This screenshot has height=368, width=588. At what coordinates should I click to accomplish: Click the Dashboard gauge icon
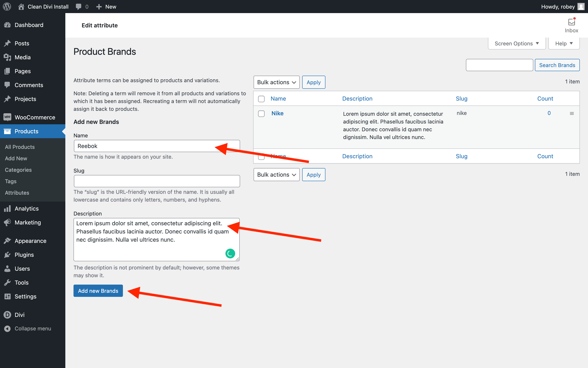[x=8, y=25]
